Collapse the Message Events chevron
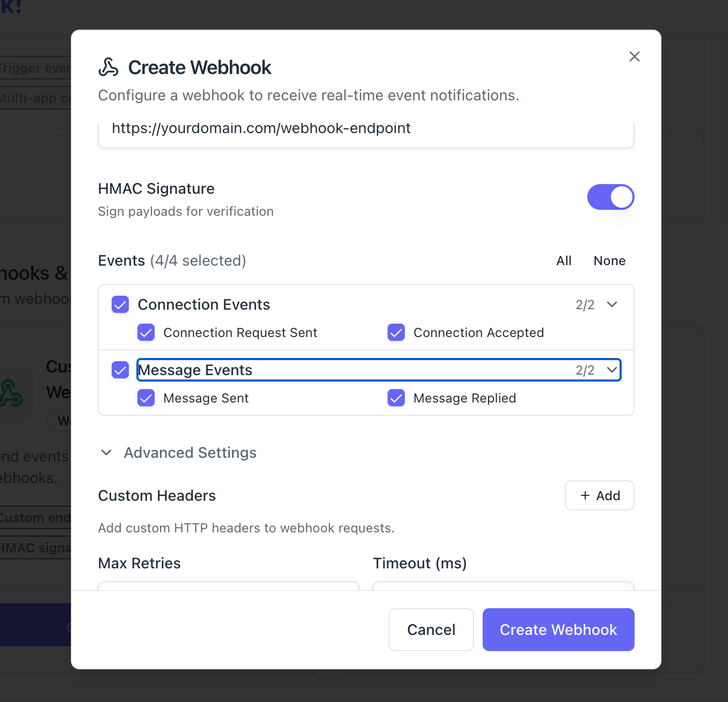The width and height of the screenshot is (728, 702). tap(612, 370)
